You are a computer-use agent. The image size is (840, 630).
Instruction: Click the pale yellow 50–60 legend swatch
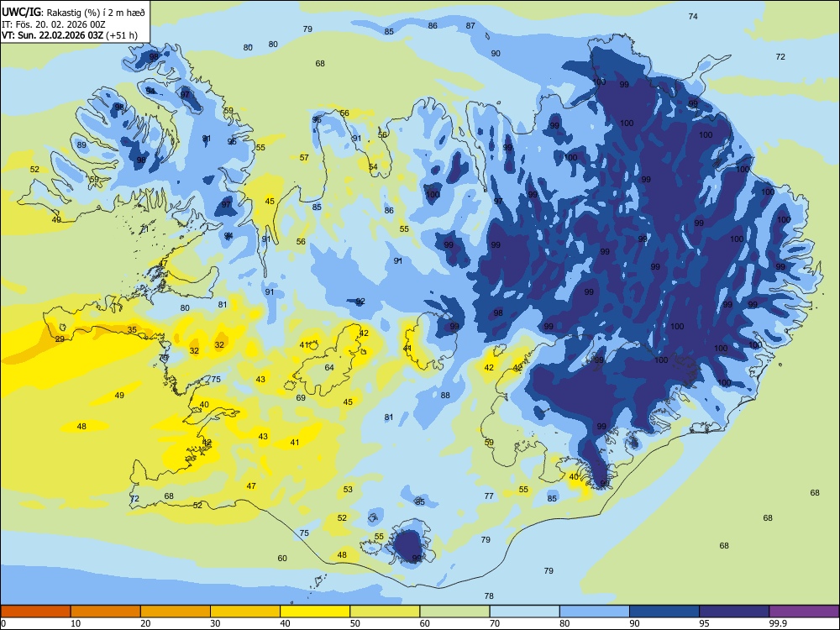coord(385,612)
